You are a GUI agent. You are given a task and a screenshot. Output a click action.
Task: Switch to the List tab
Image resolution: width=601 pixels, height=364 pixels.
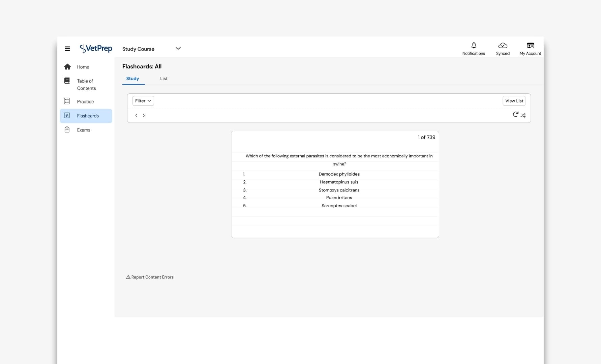click(x=163, y=79)
